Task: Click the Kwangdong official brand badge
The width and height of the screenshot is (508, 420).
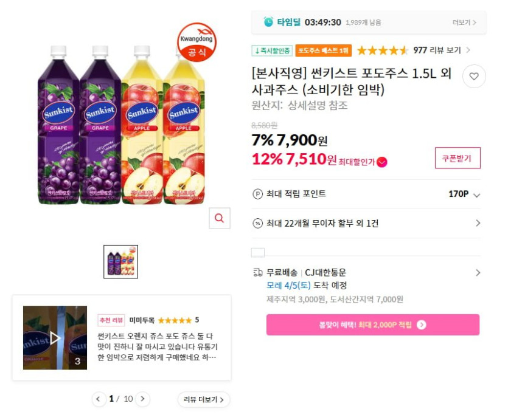Action: click(196, 42)
